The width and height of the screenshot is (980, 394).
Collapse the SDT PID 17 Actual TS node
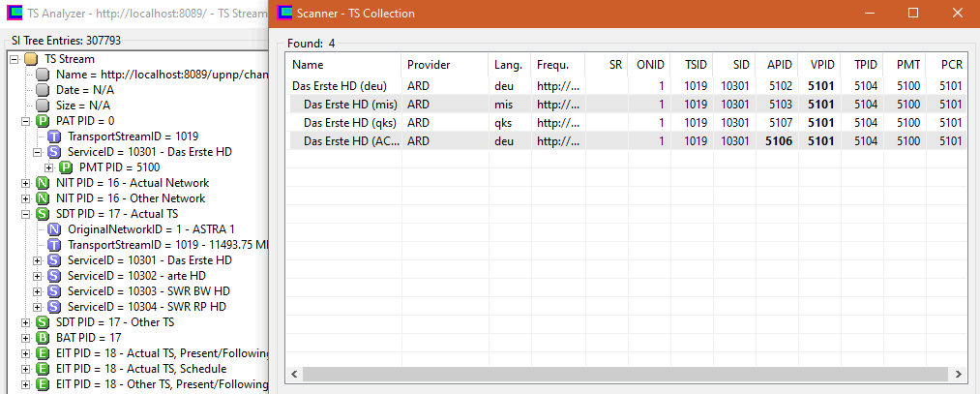coord(25,214)
